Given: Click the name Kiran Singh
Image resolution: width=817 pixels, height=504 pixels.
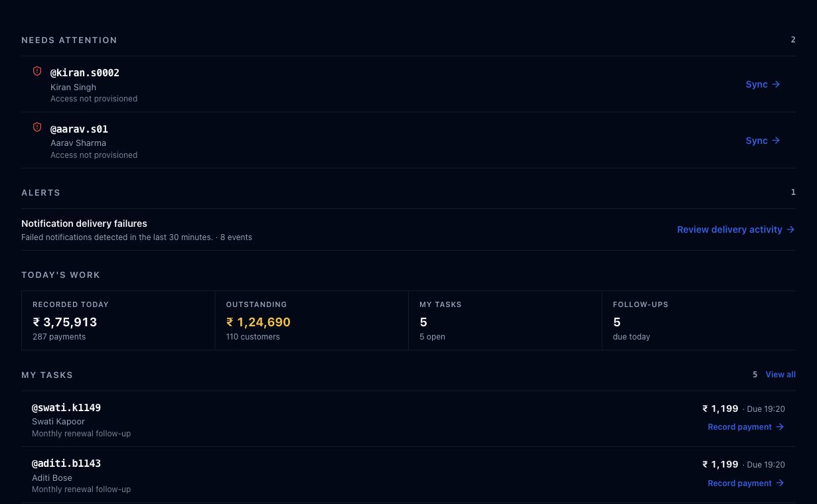Looking at the screenshot, I should point(73,87).
